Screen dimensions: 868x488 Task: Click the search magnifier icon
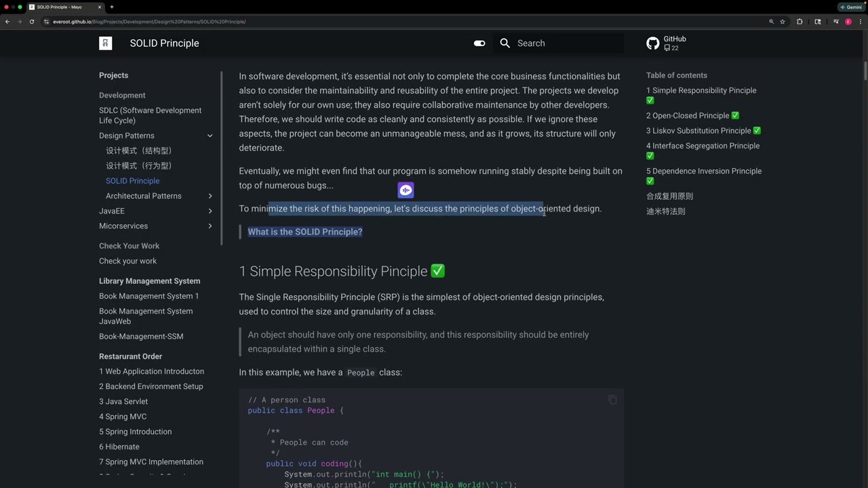(x=505, y=43)
